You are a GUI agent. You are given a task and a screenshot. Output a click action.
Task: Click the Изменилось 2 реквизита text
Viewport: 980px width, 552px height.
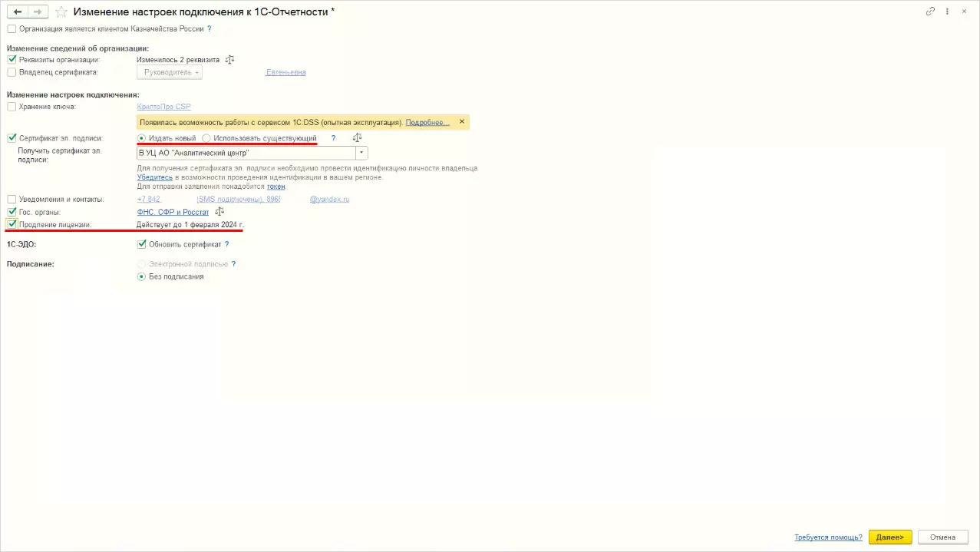point(178,59)
